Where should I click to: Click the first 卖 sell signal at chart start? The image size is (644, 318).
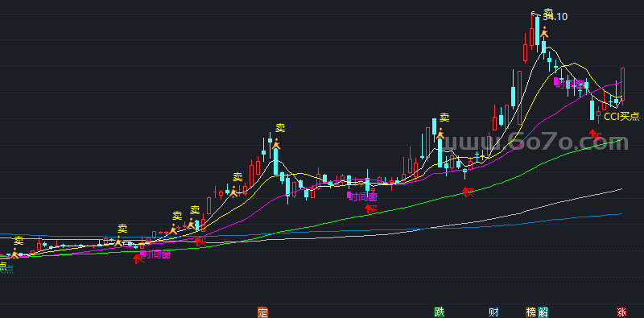tap(19, 241)
